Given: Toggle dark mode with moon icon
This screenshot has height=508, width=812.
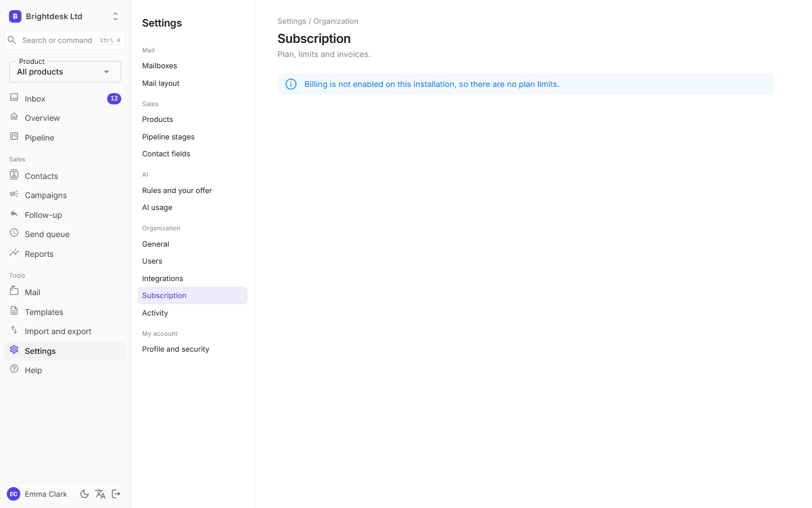Looking at the screenshot, I should [85, 494].
